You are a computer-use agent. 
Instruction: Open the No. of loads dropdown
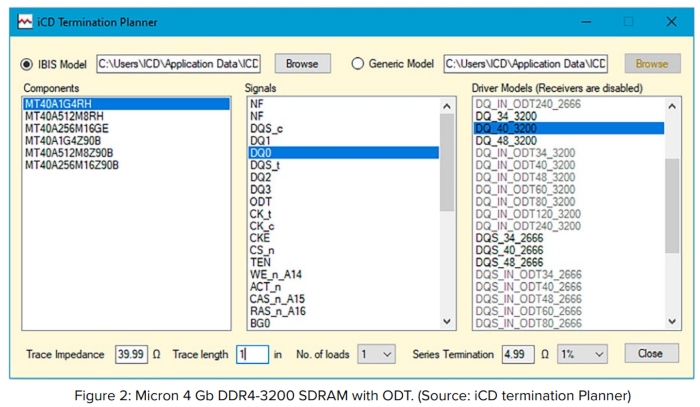point(376,354)
